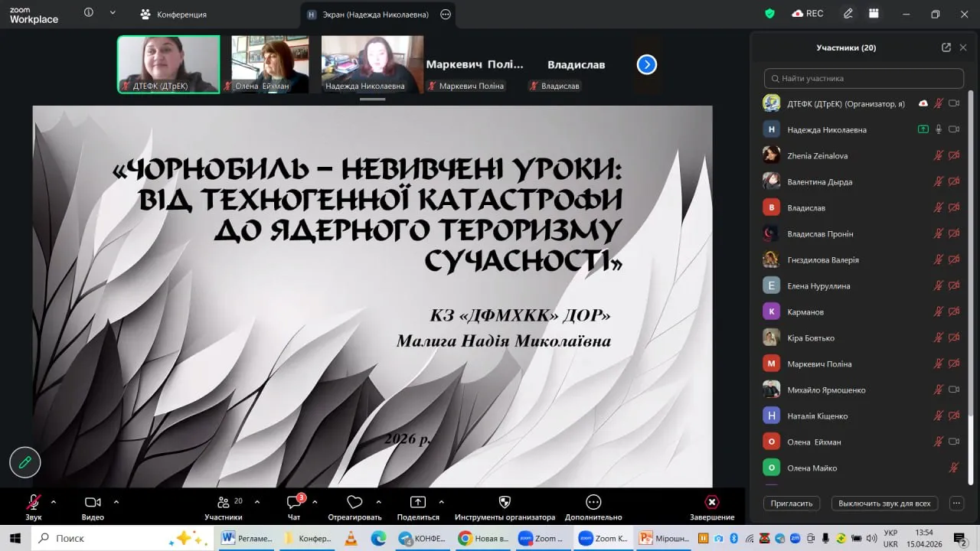Click the Пригласить button
The height and width of the screenshot is (551, 980).
(792, 504)
